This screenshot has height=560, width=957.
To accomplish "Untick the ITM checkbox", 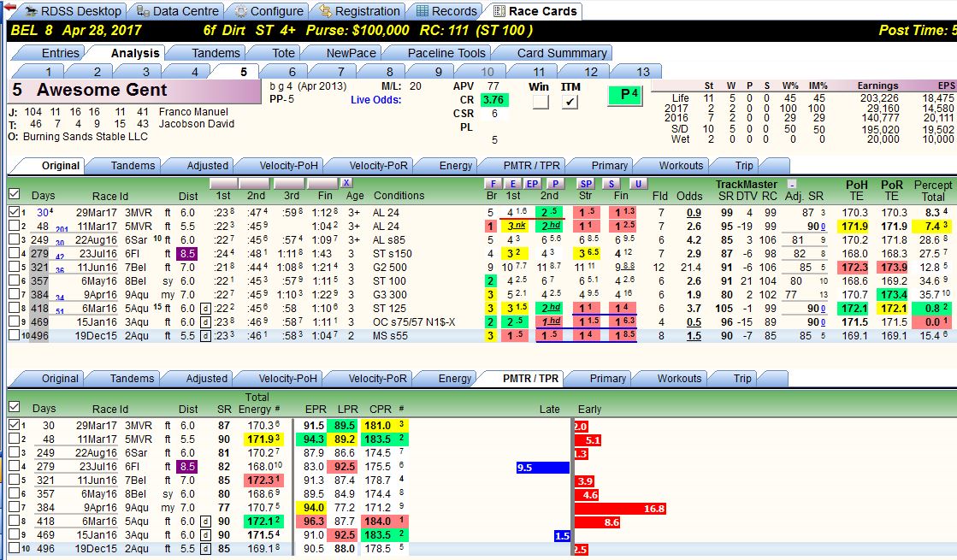I will coord(570,102).
